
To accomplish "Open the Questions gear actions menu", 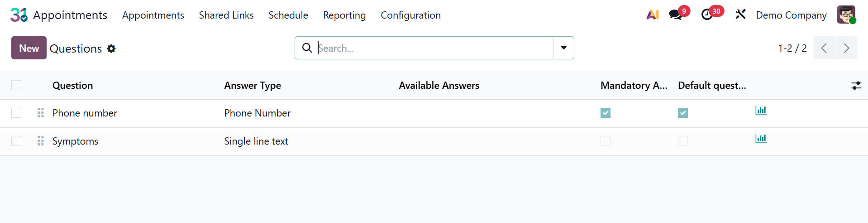I will 111,48.
